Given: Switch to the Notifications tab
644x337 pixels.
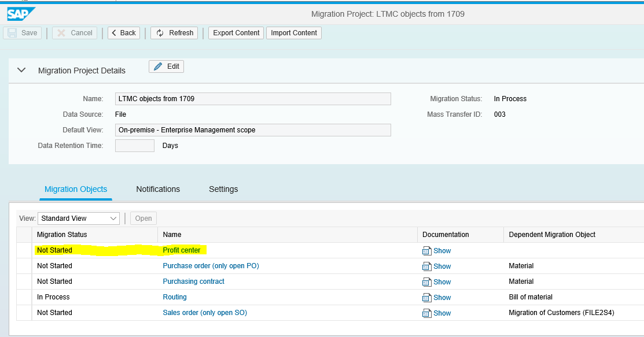Looking at the screenshot, I should [x=158, y=189].
